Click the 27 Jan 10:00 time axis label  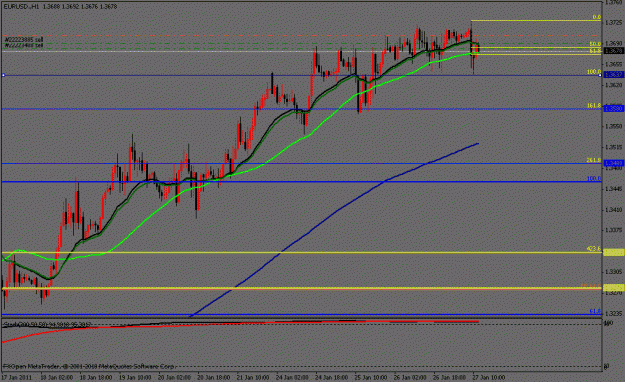[x=488, y=377]
